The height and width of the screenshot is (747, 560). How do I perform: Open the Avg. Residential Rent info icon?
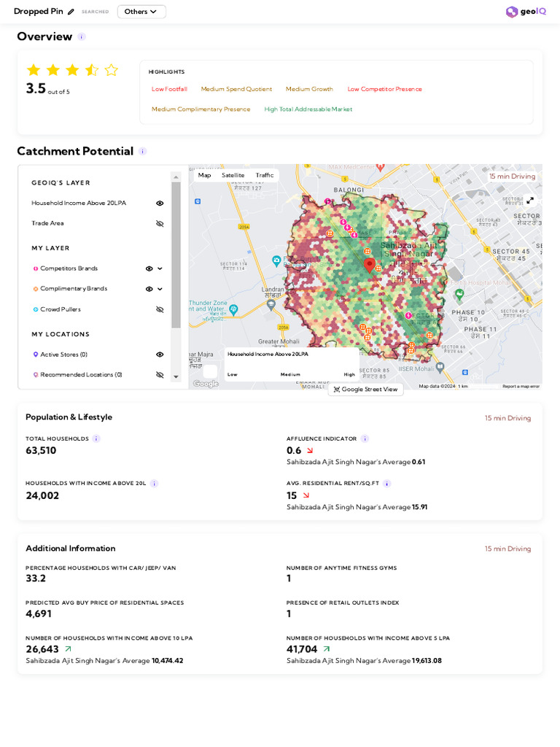386,484
